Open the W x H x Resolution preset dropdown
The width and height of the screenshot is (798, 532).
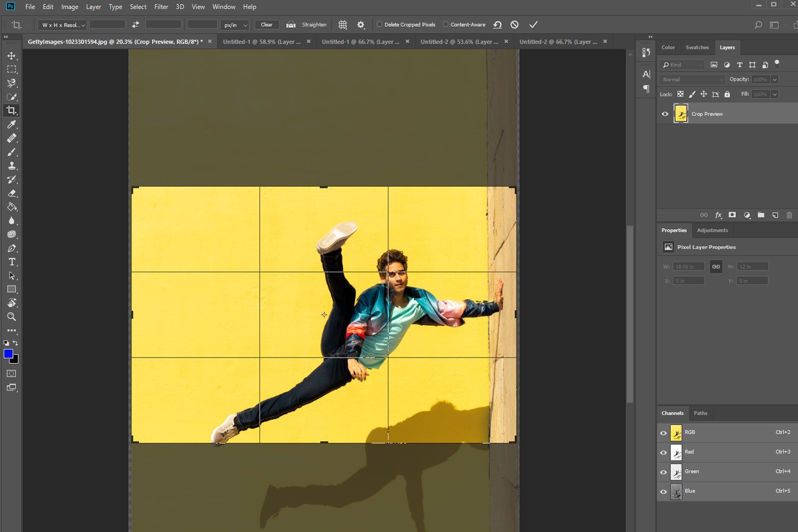(x=62, y=25)
